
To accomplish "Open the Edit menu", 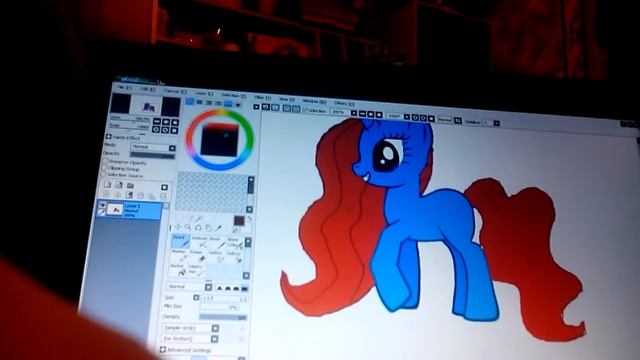I will (x=148, y=89).
